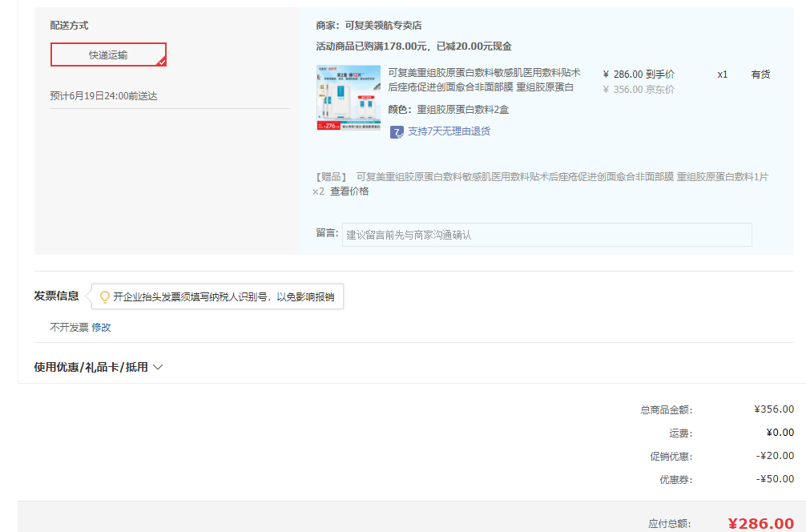806x532 pixels.
Task: Click the chevron arrow after 使用优惠/礼品卡/抵用
Action: (x=158, y=367)
